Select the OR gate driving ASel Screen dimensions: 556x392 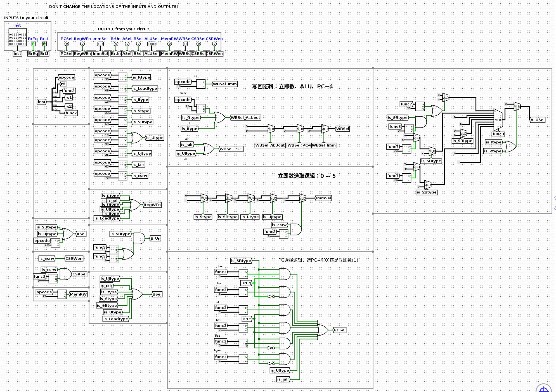67,234
